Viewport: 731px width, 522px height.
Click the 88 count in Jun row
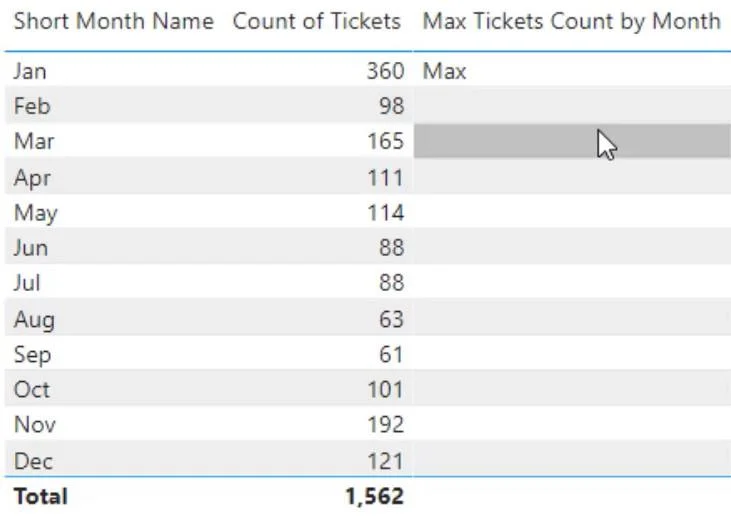pyautogui.click(x=391, y=248)
